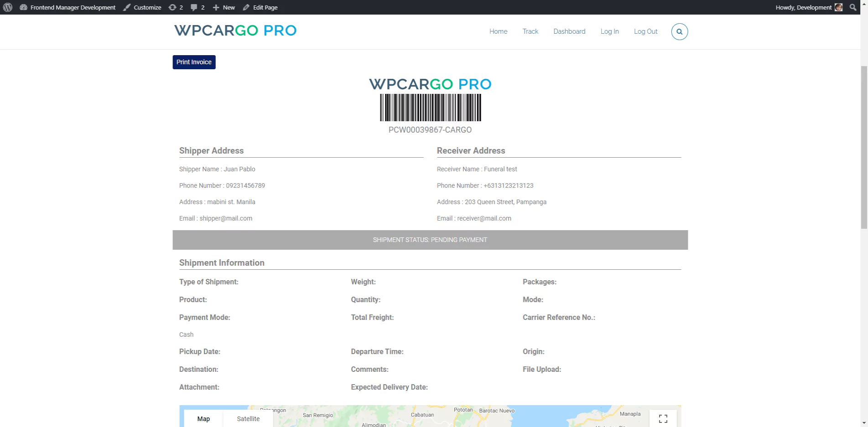This screenshot has width=868, height=427.
Task: Click shipper name Juan Pablo
Action: [x=239, y=169]
